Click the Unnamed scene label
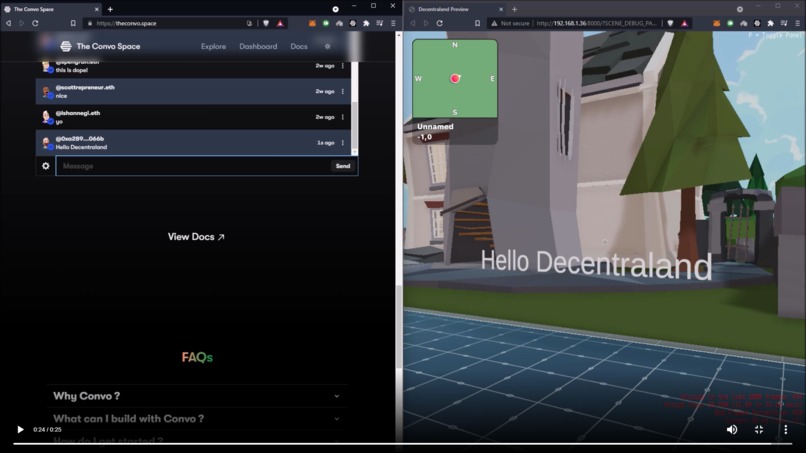This screenshot has height=453, width=806. [435, 126]
